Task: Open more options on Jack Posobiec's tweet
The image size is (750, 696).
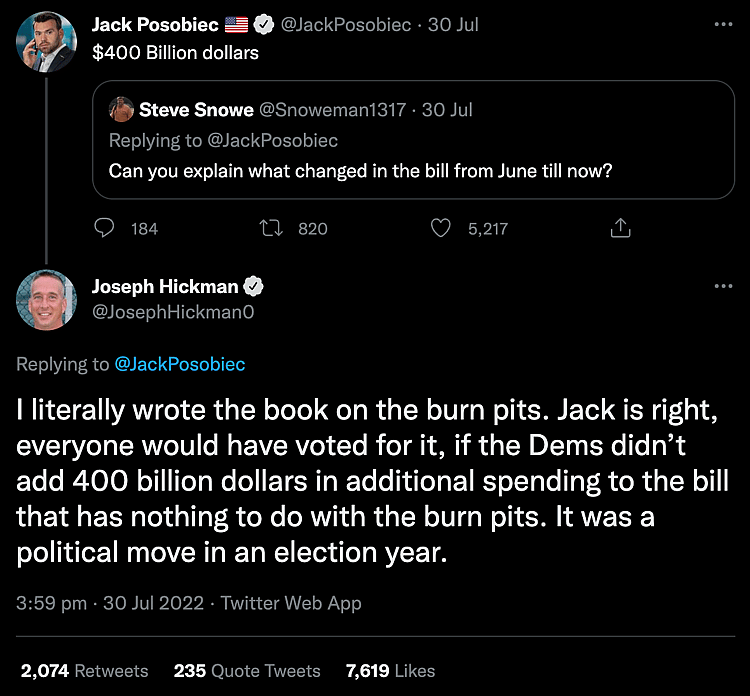Action: point(723,25)
